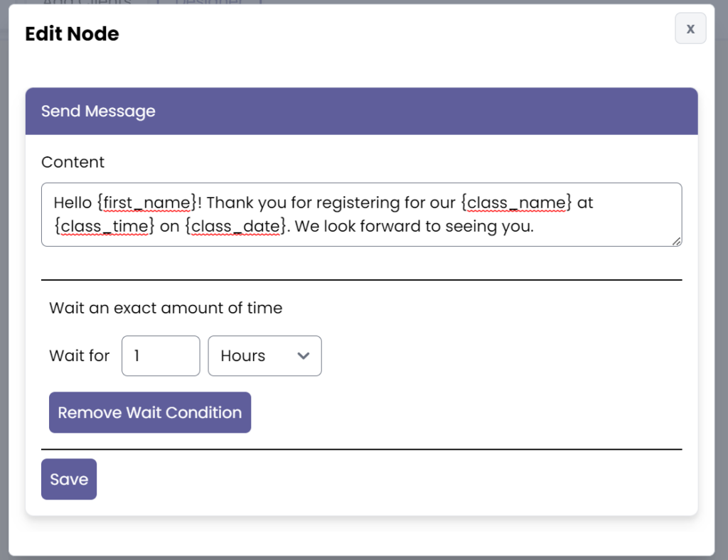Click "Wait an exact amount of time" text
The width and height of the screenshot is (728, 560).
pyautogui.click(x=166, y=308)
